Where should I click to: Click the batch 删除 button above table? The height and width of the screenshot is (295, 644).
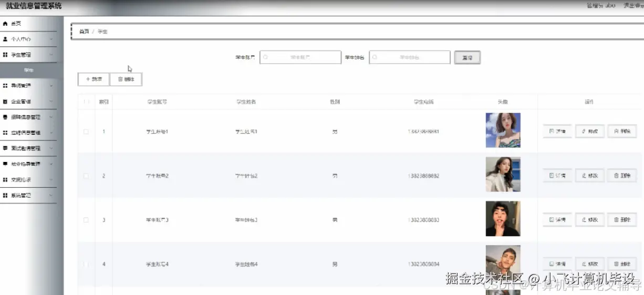click(126, 79)
